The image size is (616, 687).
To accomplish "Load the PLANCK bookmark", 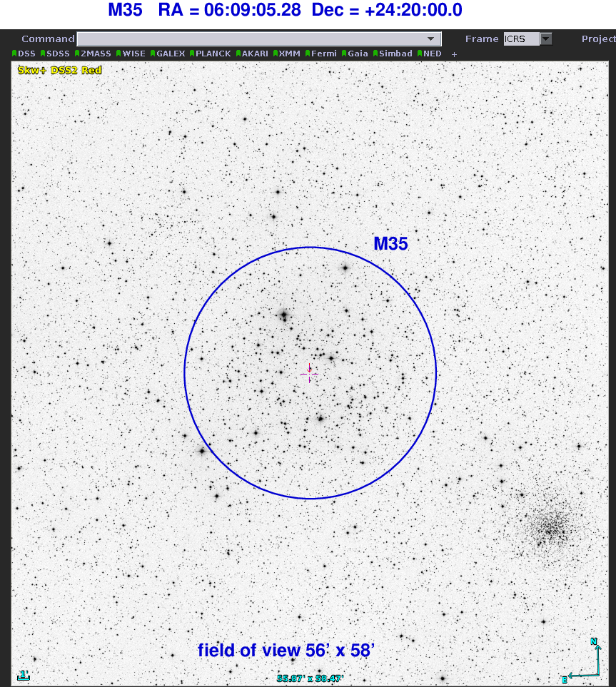I will coord(211,54).
